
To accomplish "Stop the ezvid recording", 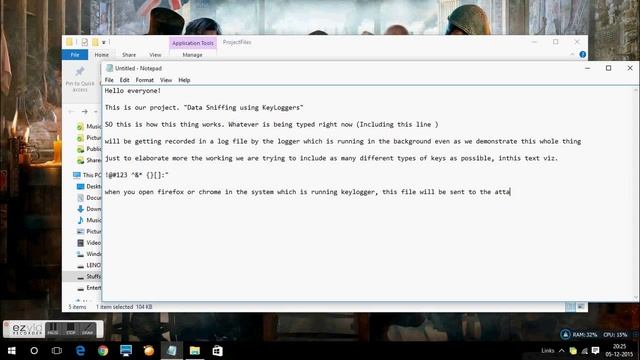I will click(x=71, y=329).
